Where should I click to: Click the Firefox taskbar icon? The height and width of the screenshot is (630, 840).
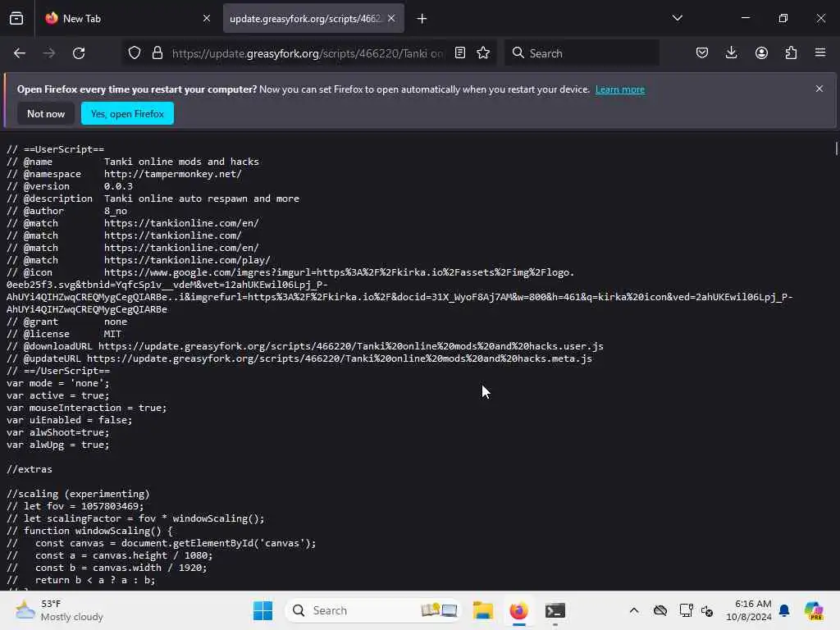[518, 610]
